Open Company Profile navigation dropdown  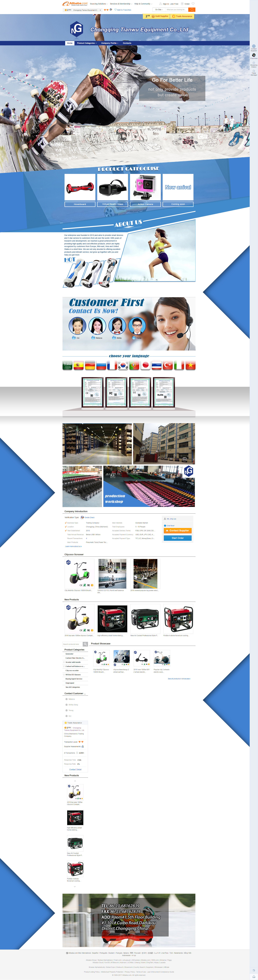tap(110, 43)
